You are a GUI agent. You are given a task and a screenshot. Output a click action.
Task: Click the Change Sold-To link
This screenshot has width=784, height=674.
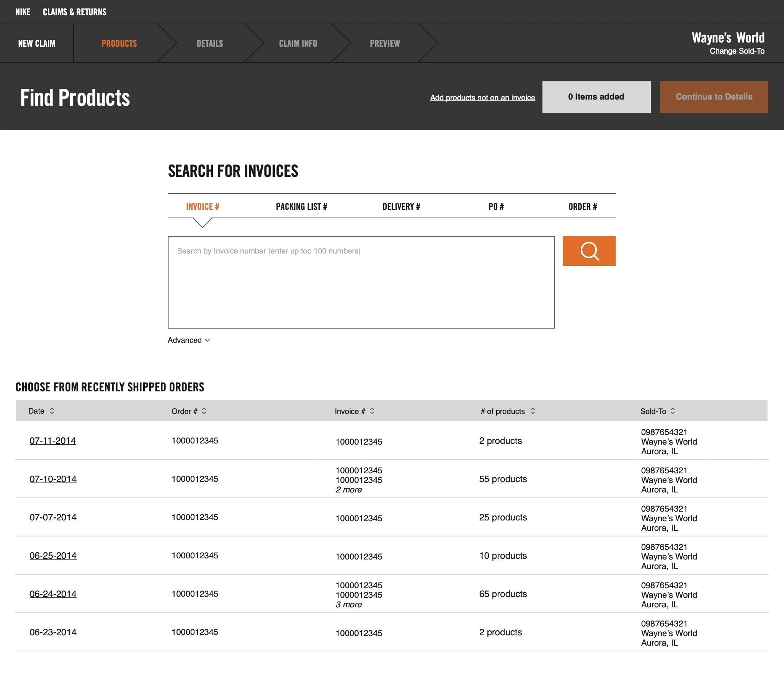[x=737, y=51]
